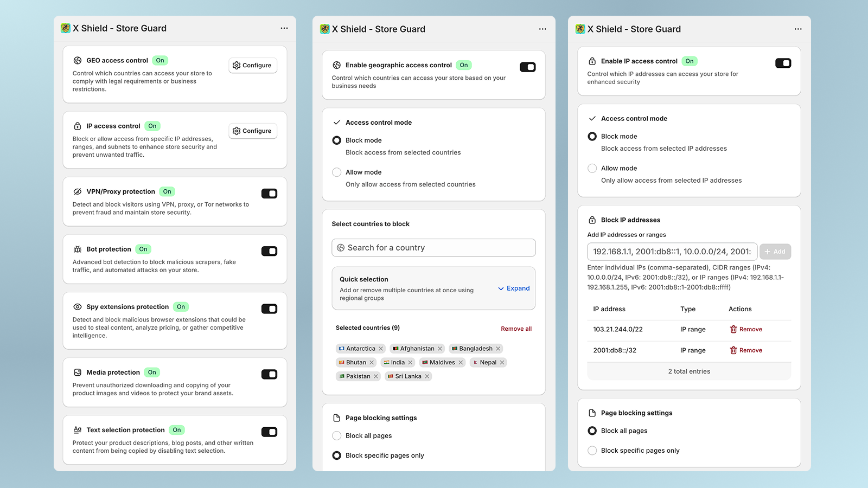The image size is (868, 488).
Task: Select Allow mode for countries
Action: tap(337, 172)
